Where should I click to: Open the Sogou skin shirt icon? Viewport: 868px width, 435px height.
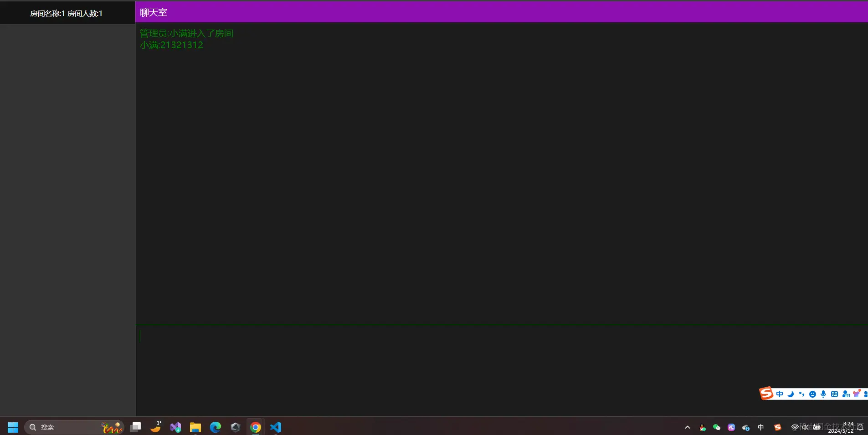click(857, 394)
